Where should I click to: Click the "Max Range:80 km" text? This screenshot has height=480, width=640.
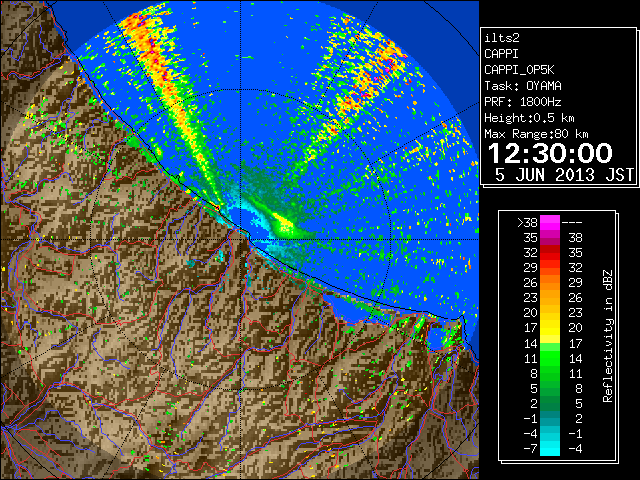coord(536,134)
